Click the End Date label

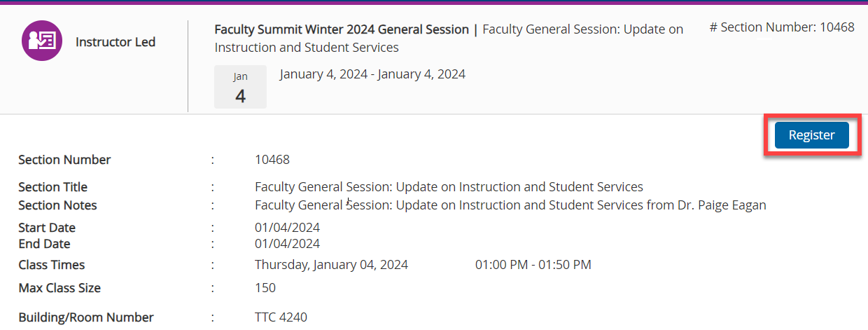coord(44,244)
